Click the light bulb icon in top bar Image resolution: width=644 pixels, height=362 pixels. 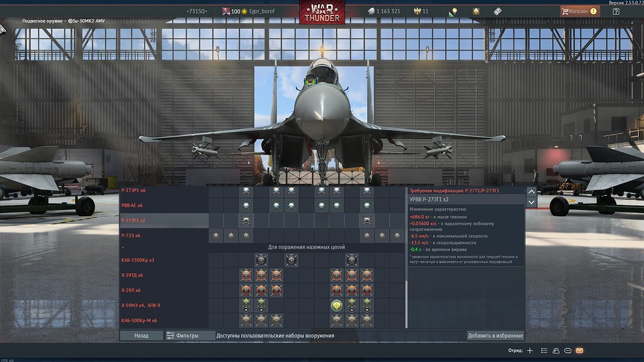(453, 12)
